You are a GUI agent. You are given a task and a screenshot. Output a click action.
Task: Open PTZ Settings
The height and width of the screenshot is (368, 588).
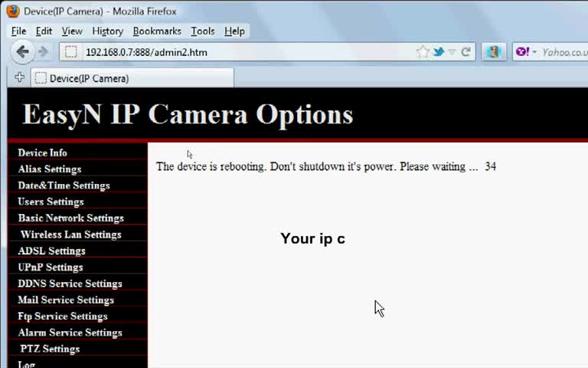(50, 349)
